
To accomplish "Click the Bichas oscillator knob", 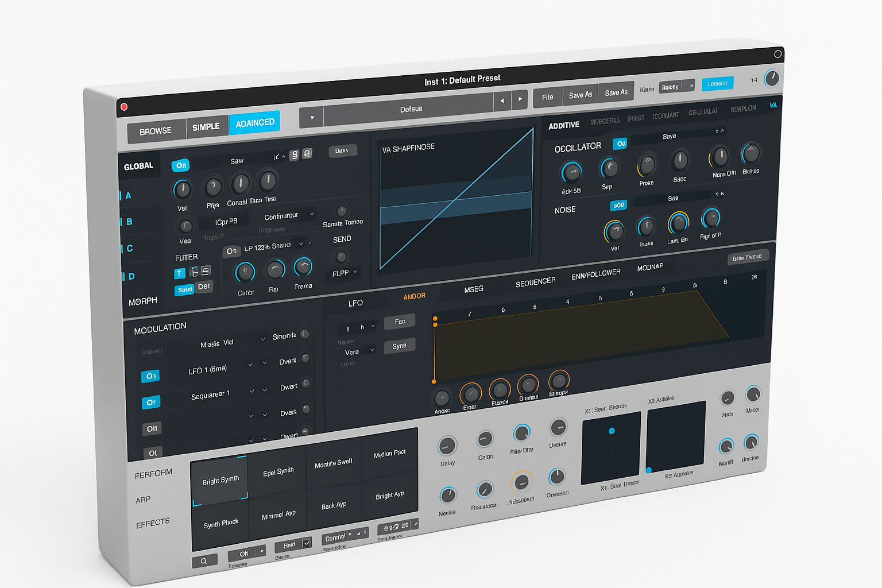I will (x=751, y=154).
